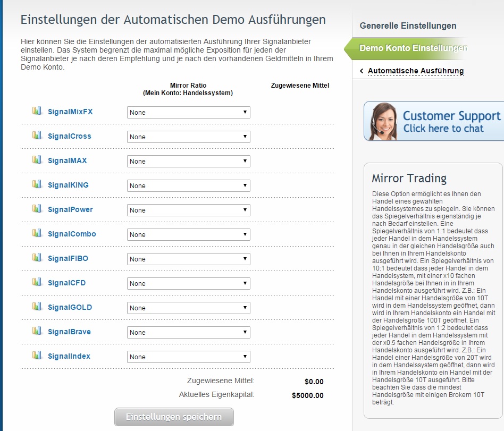This screenshot has height=431, width=504.
Task: Click the chart icon beside SignalKING
Action: 37,184
